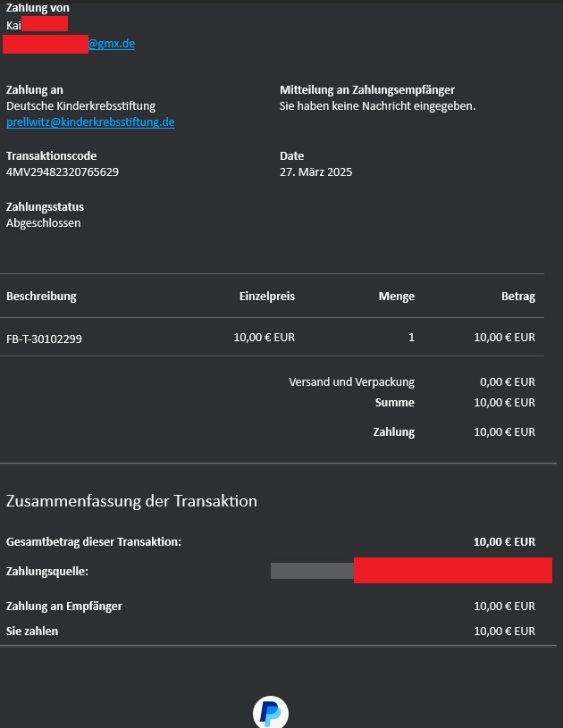Click the date 27. März 2025

click(315, 172)
